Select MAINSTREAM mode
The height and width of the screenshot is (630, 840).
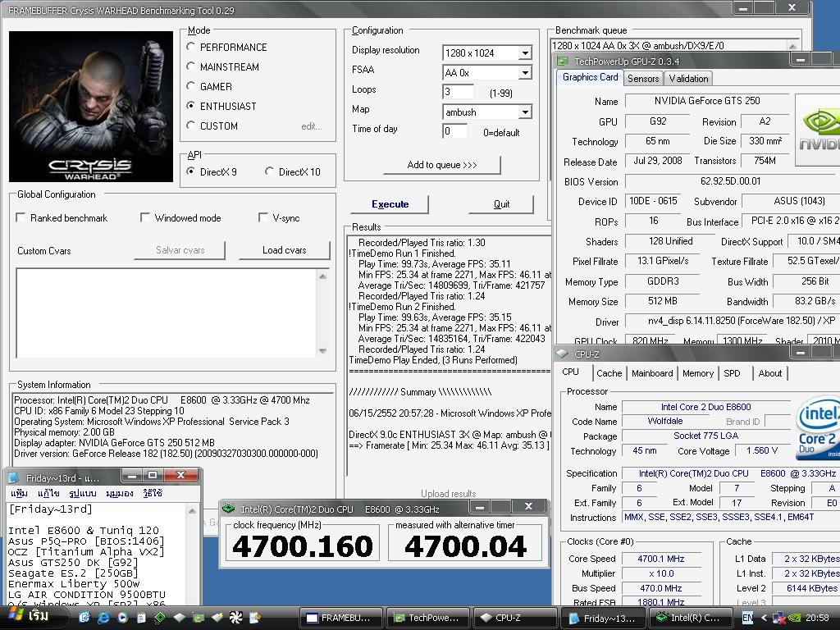(x=190, y=66)
